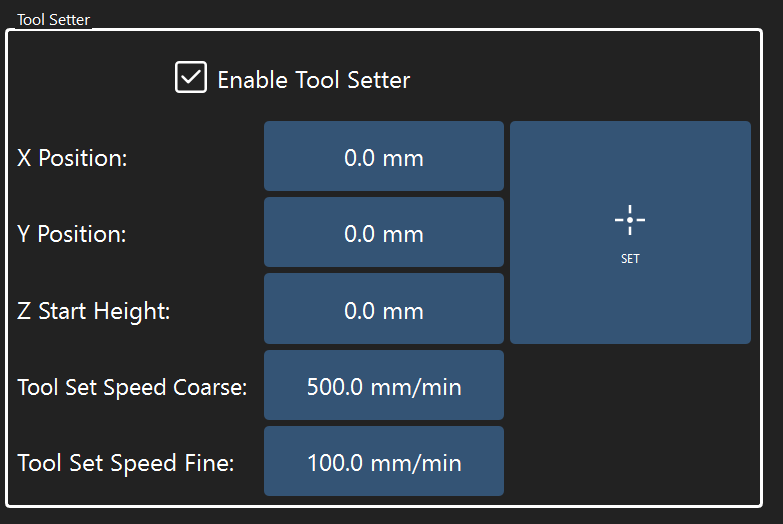Screen dimensions: 783x524
Task: Click the crosshair icon on the SET button
Action: click(630, 220)
